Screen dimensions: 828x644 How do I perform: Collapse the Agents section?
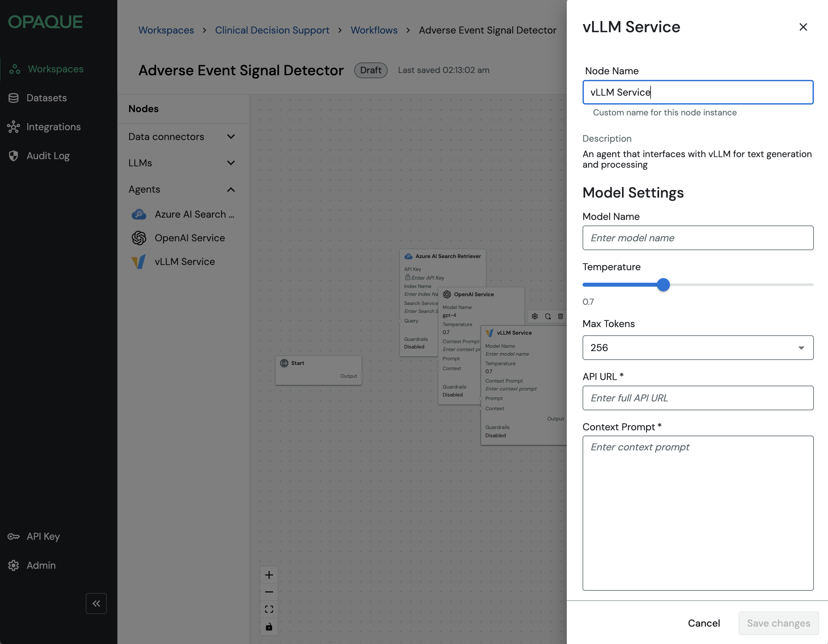tap(231, 189)
